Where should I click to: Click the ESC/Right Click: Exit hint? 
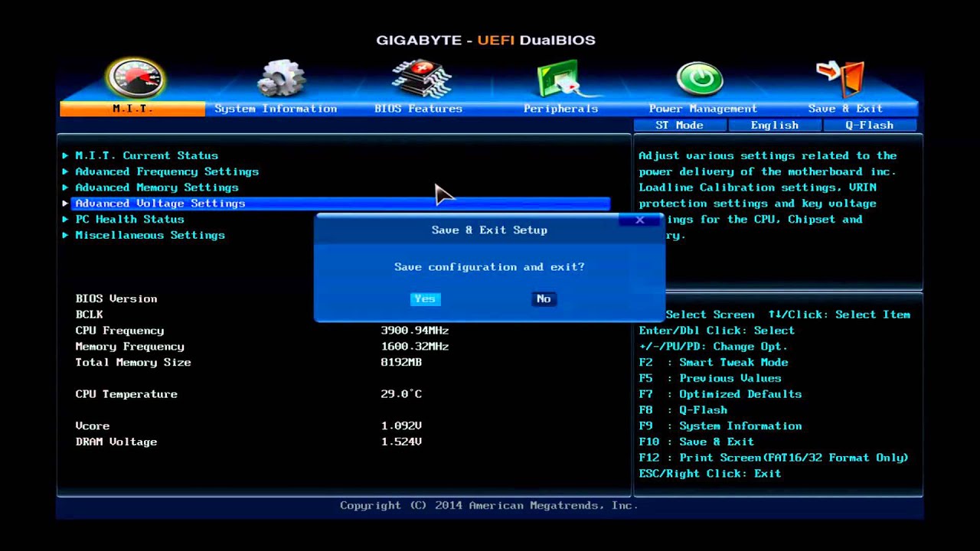tap(710, 474)
